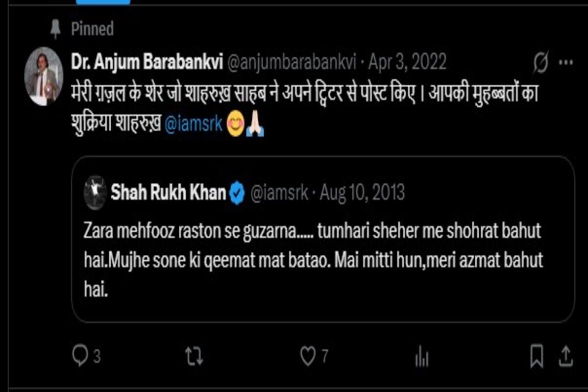Viewport: 588px width, 392px height.
Task: Click the slashed-circle Grok icon
Action: click(x=541, y=63)
